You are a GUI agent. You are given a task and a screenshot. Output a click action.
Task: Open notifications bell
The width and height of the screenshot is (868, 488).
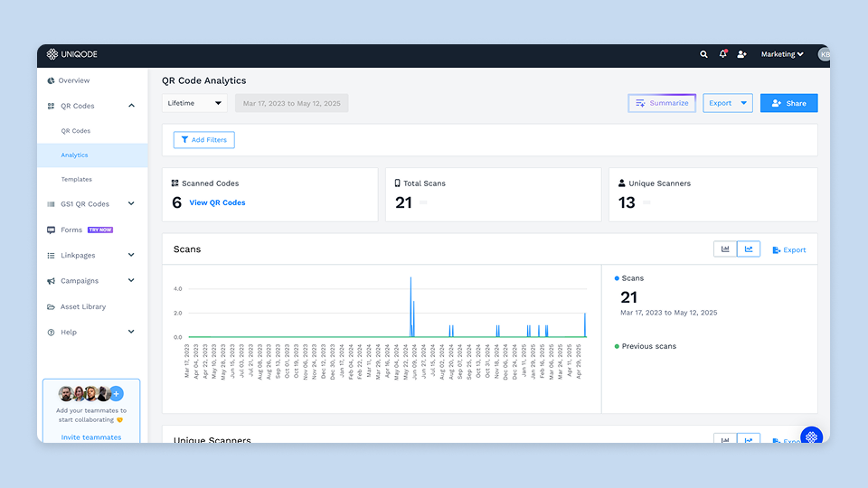tap(723, 54)
